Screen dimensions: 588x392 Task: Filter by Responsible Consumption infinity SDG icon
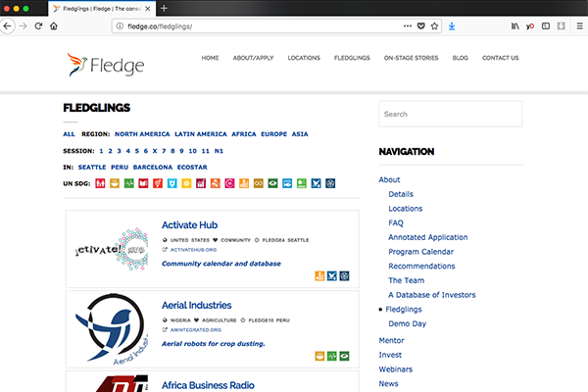[x=259, y=183]
